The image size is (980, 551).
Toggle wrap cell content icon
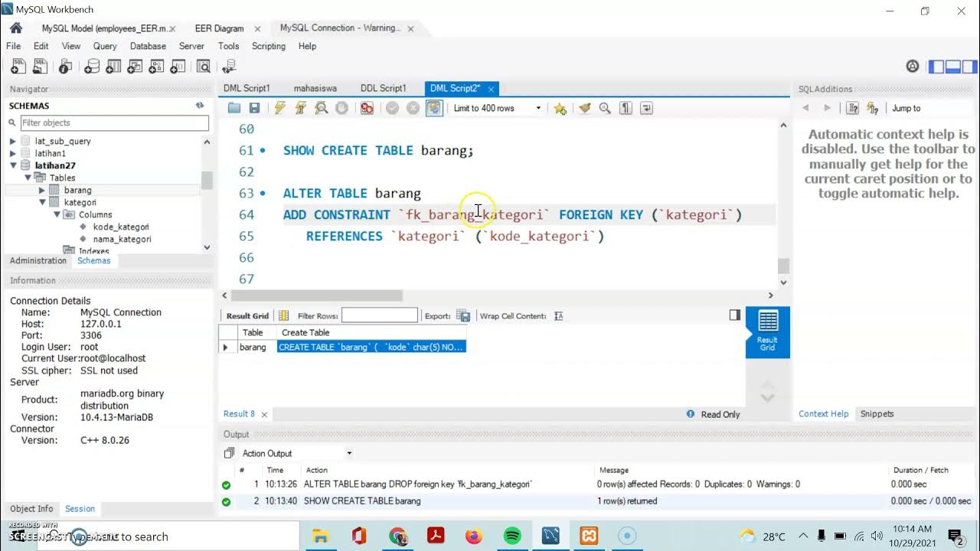[x=558, y=315]
